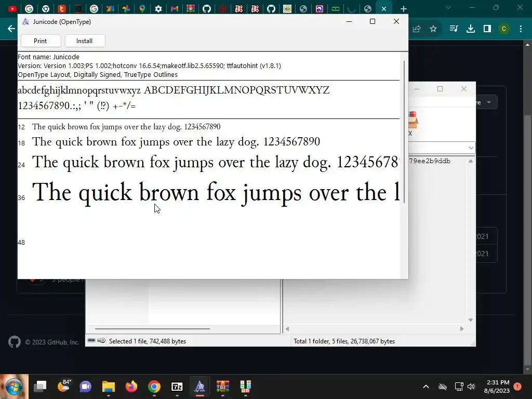Viewport: 532px width, 399px height.
Task: Open Chrome three-dot menu
Action: 521,29
